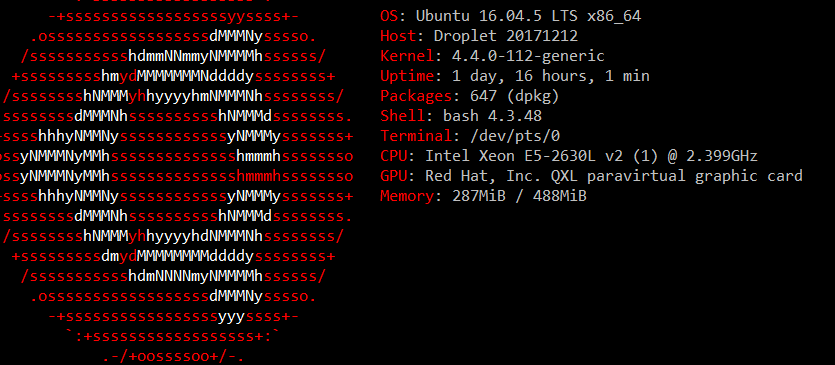
Task: Click the Terminal label
Action: (416, 136)
